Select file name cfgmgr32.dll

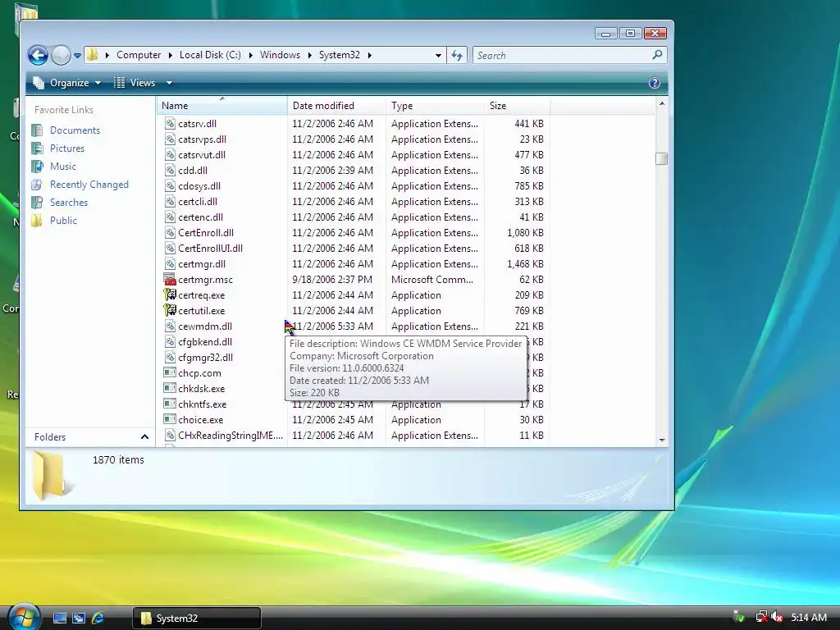(x=206, y=358)
